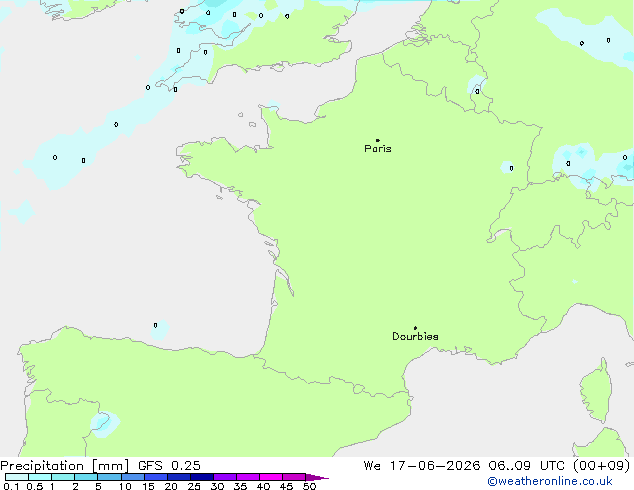Click the '0.5' legend scale value
Viewport: 634px width, 490px height.
pyautogui.click(x=35, y=486)
